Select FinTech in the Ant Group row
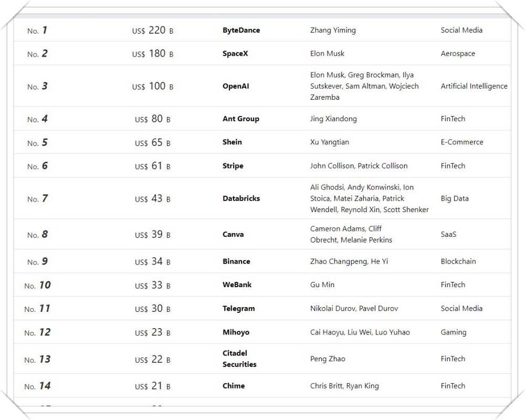 point(453,119)
